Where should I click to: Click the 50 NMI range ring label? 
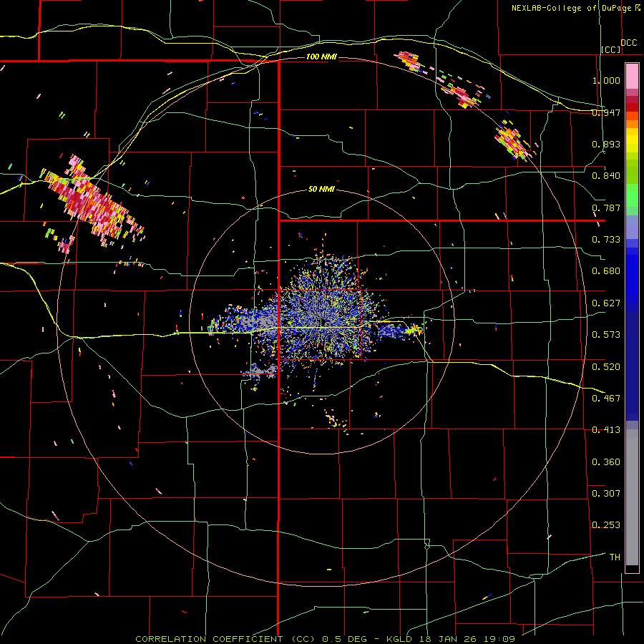[321, 190]
